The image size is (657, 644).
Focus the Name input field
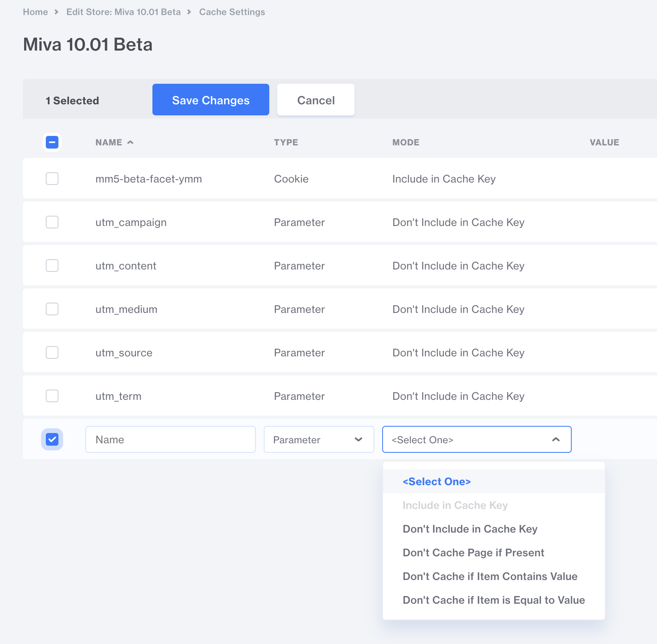pyautogui.click(x=171, y=439)
